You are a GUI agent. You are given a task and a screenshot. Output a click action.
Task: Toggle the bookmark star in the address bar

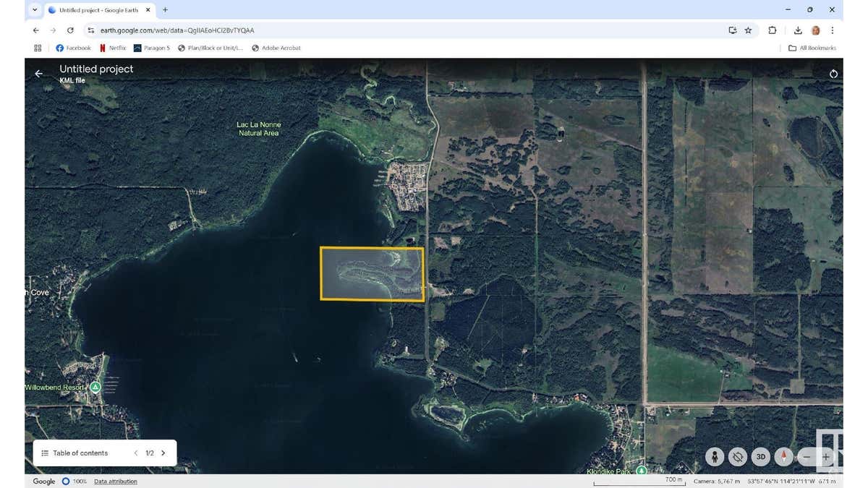747,30
